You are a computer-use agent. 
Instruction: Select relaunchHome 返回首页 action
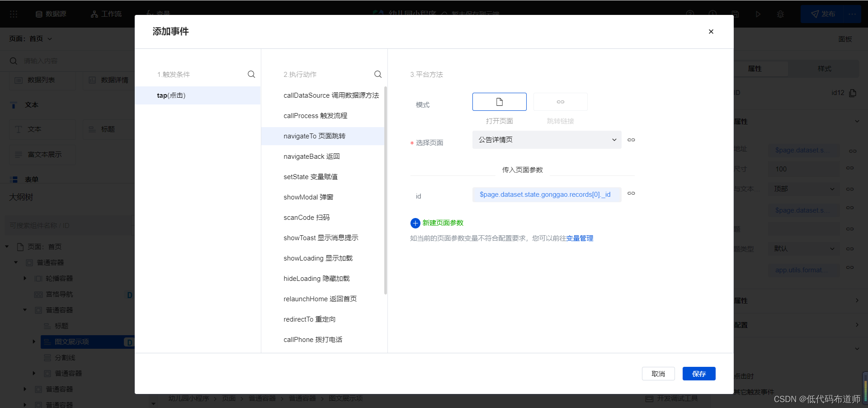tap(323, 299)
